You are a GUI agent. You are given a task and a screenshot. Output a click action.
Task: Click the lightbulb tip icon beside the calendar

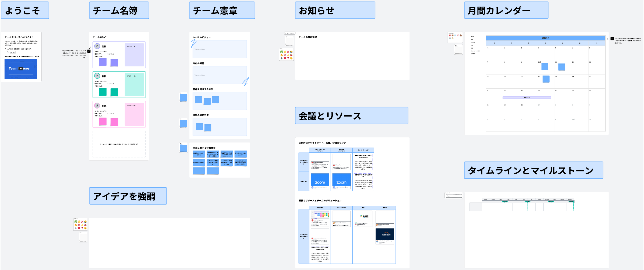click(612, 39)
